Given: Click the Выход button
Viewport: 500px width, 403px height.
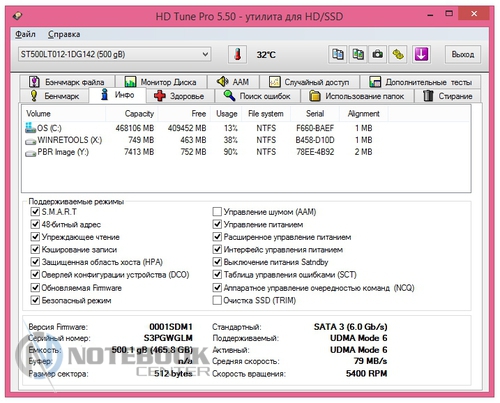Looking at the screenshot, I should tap(463, 54).
